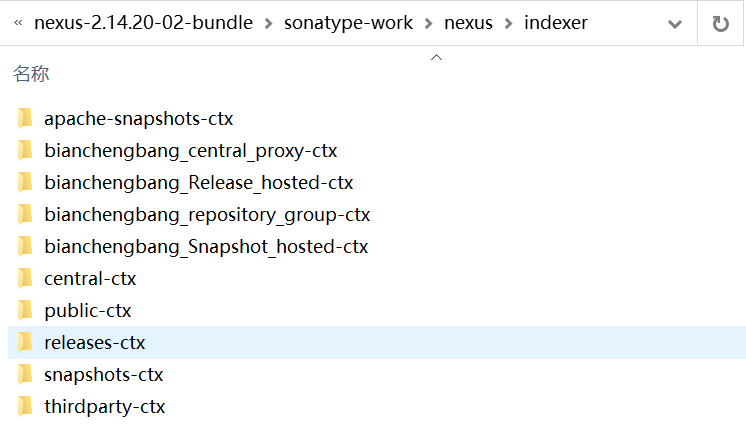Select bianchengbang_central_proxy-ctx folder icon
The image size is (746, 427).
(x=25, y=150)
